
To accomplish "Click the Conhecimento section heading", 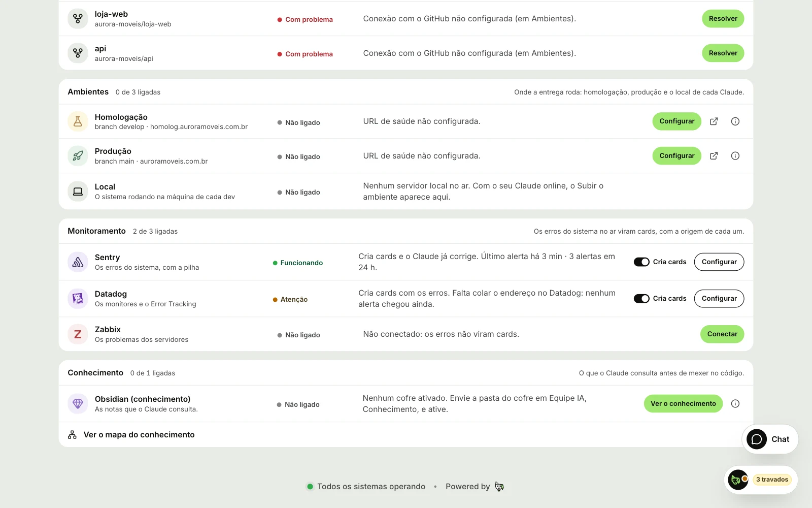I will click(95, 373).
